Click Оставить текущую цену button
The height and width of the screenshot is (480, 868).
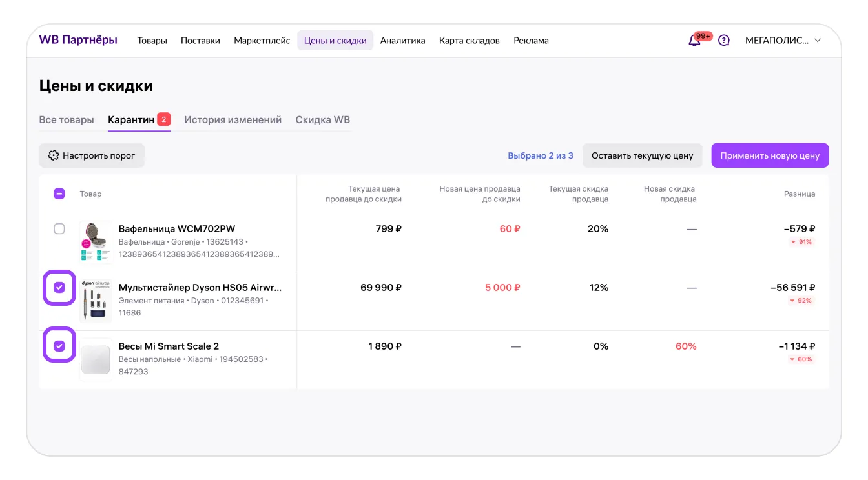point(642,155)
